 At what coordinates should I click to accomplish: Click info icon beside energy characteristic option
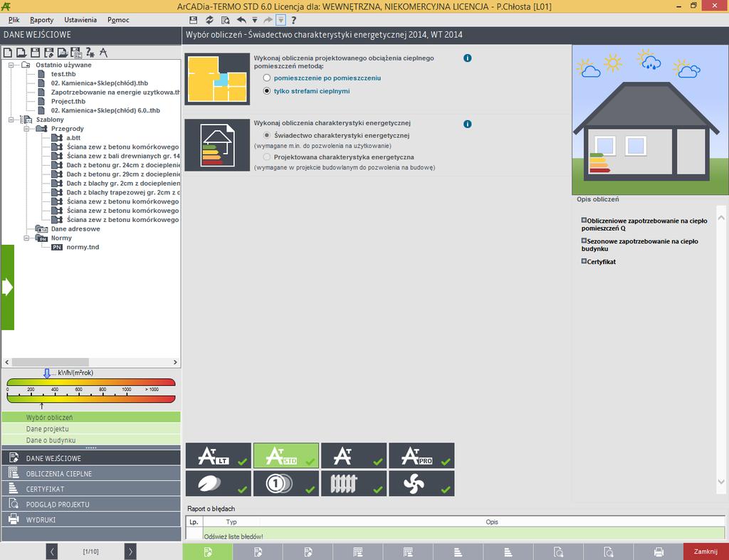click(x=467, y=124)
